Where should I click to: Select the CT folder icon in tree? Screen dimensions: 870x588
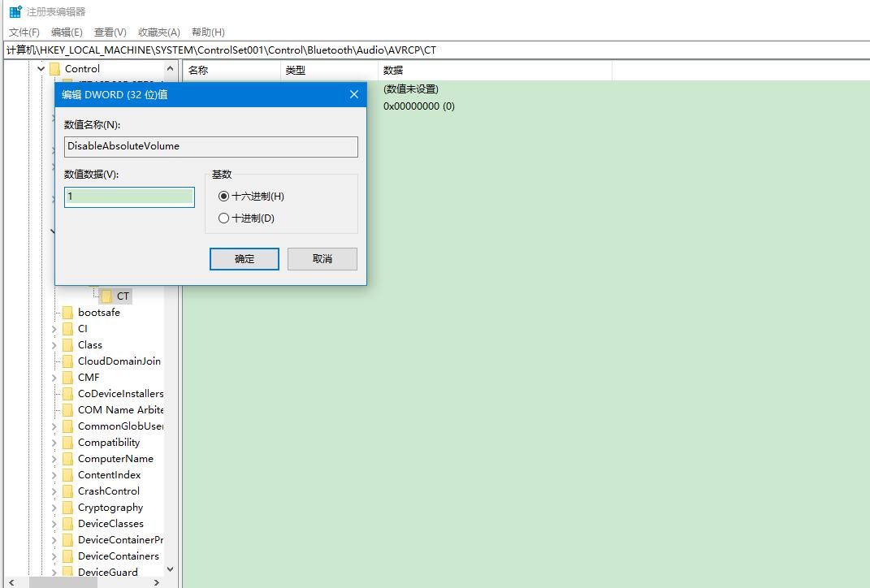(106, 296)
